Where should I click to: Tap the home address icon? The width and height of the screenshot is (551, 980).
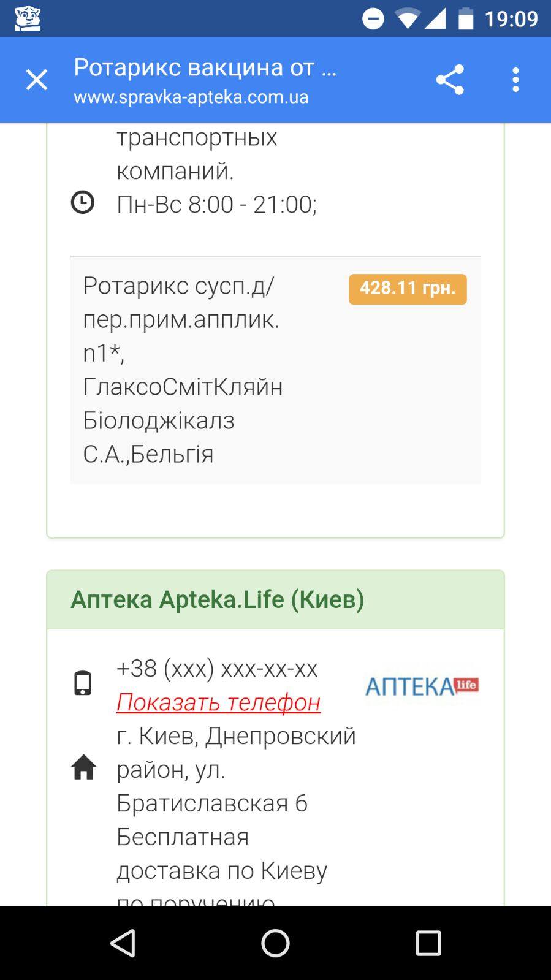(x=84, y=767)
